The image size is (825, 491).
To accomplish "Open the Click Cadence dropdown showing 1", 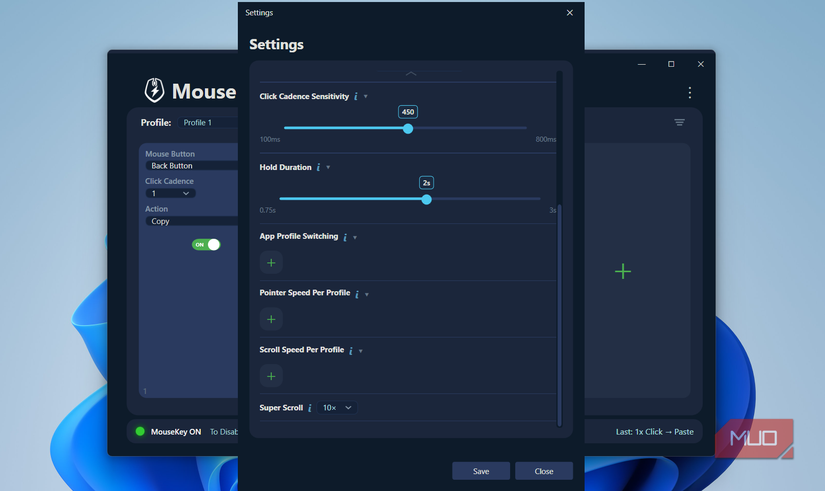I will pyautogui.click(x=170, y=194).
